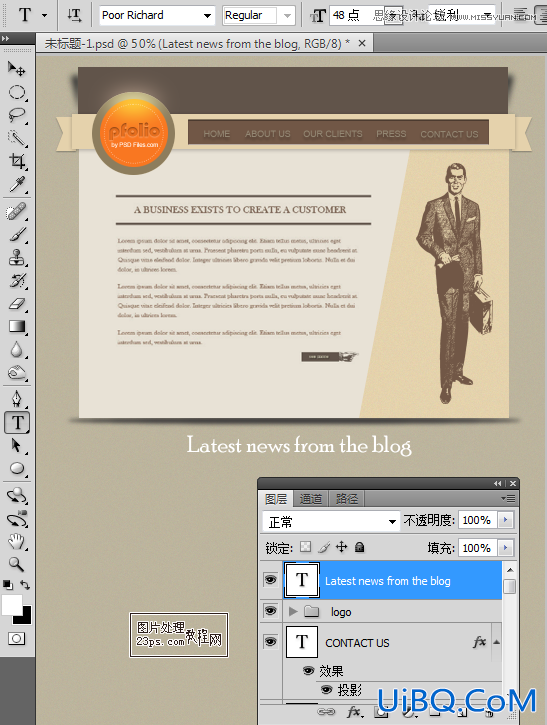Choose the Crop tool
The width and height of the screenshot is (547, 725).
coord(17,161)
